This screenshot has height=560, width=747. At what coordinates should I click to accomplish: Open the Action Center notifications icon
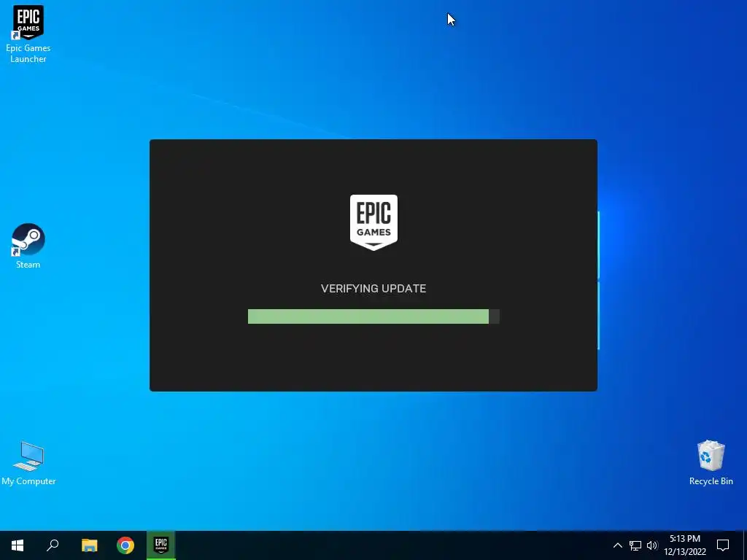723,545
